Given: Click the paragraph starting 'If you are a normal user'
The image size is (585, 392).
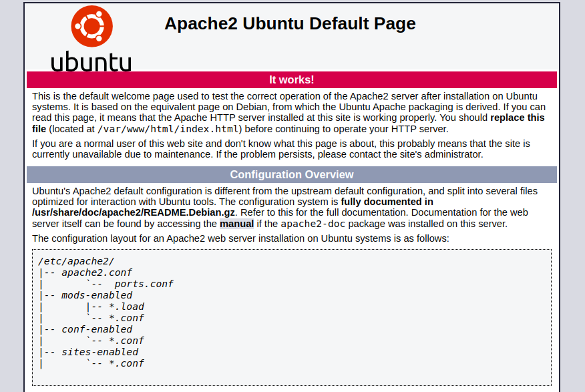Looking at the screenshot, I should (281, 149).
